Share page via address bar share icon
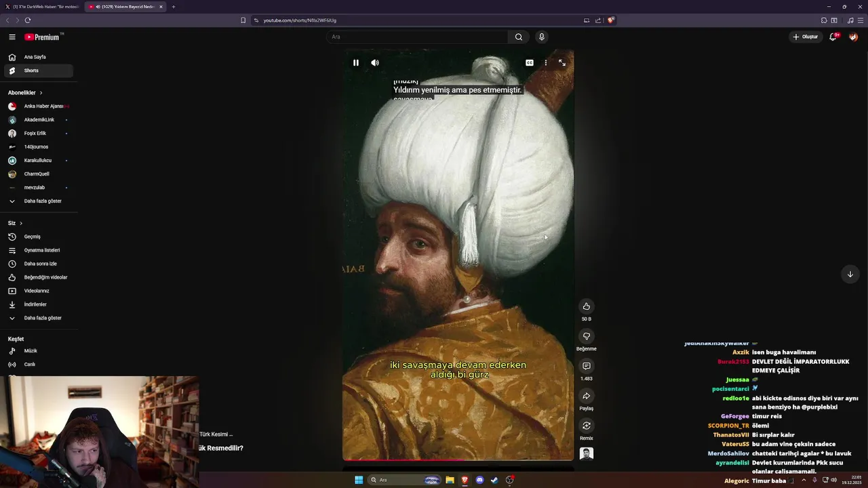868x488 pixels. click(598, 20)
